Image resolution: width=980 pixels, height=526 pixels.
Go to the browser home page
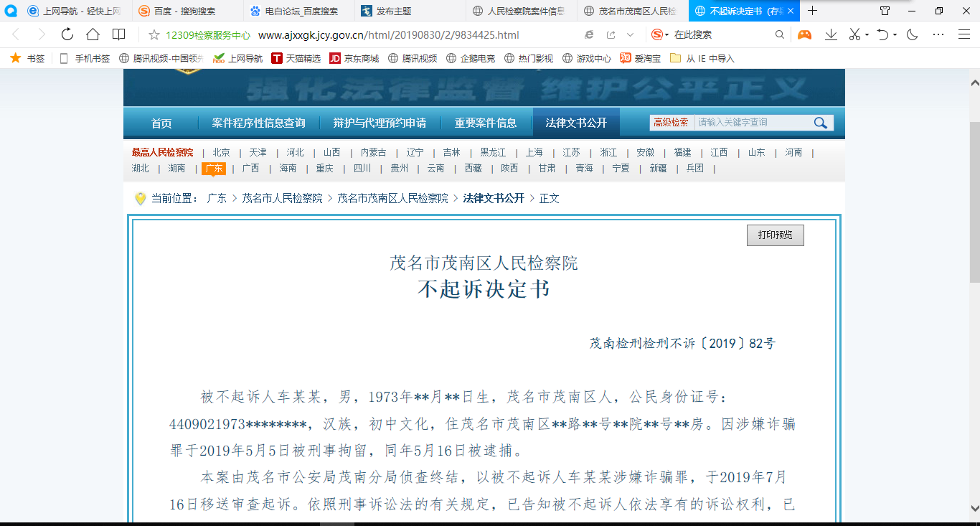click(x=93, y=34)
